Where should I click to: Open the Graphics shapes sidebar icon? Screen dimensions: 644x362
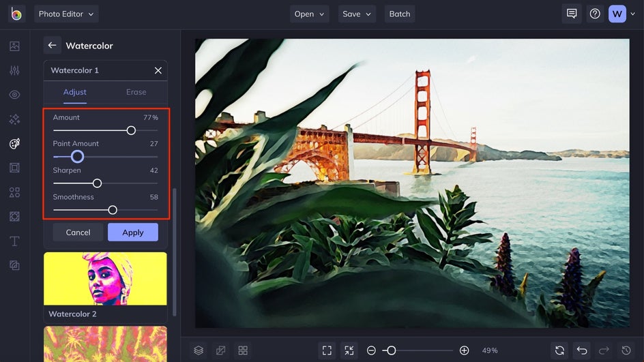14,192
